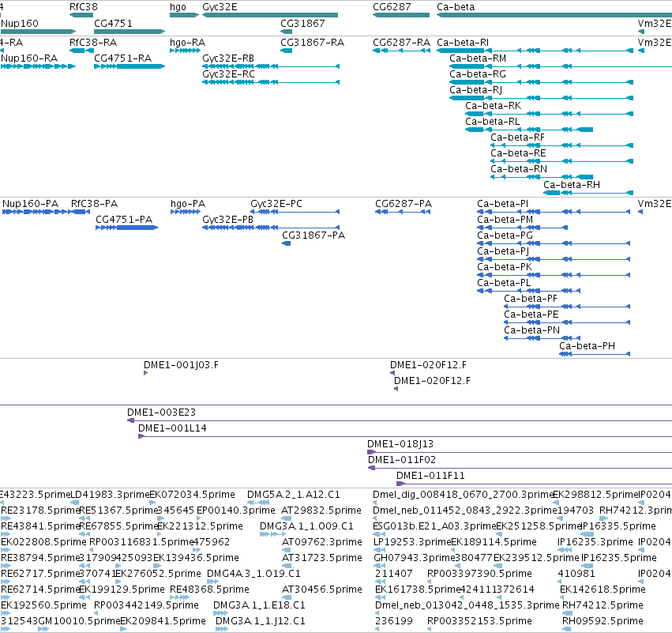Click protein label Ca-beta-PM
Screen dimensions: 672x633
click(505, 220)
